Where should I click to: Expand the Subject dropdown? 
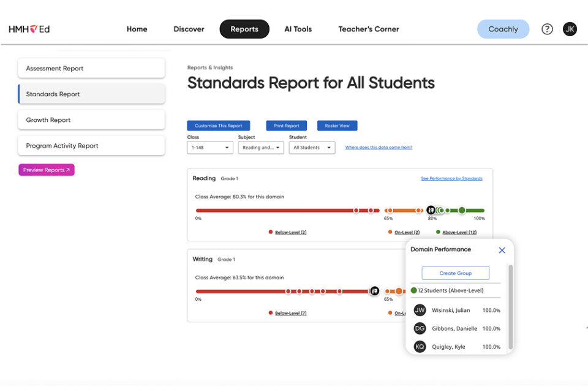(261, 148)
